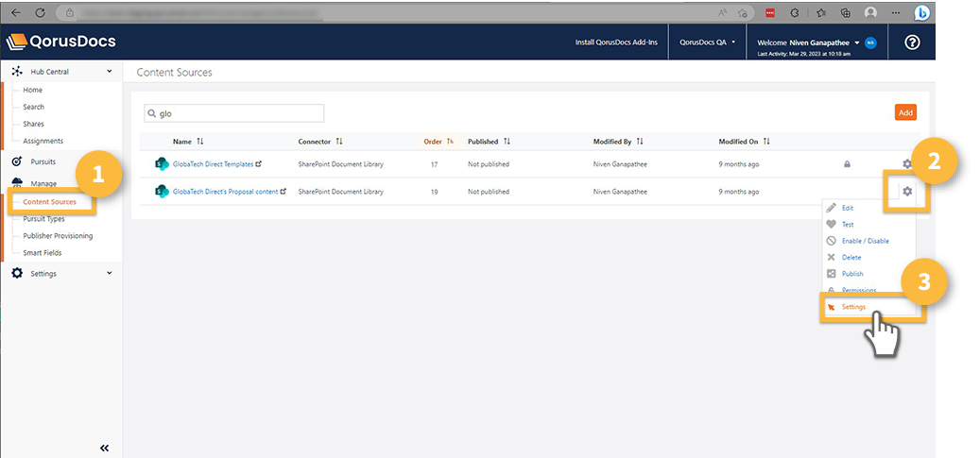Open external link icon beside Proposal content
Image resolution: width=980 pixels, height=458 pixels.
(x=284, y=192)
